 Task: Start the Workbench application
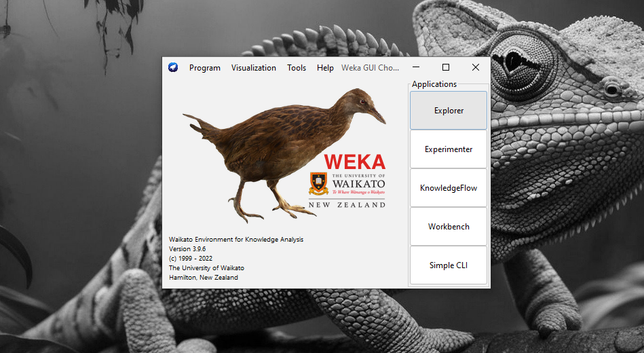tap(449, 227)
